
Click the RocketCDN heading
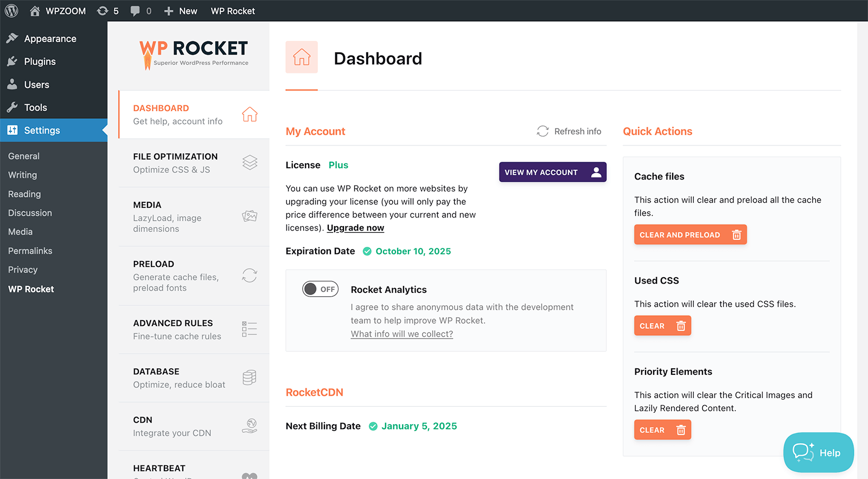point(315,392)
